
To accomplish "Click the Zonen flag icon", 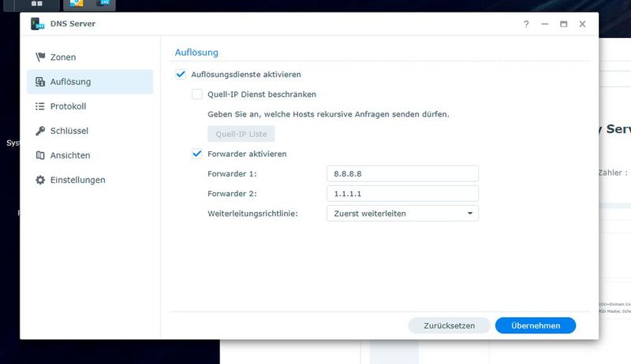I will click(40, 57).
